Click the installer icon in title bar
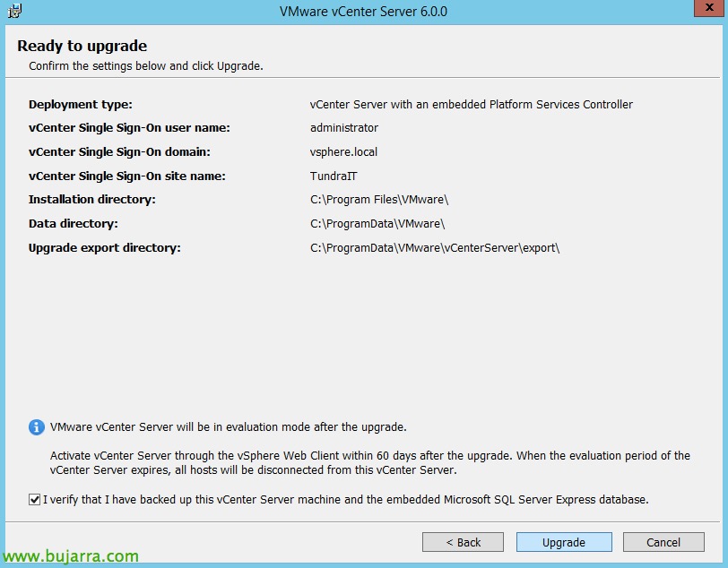This screenshot has width=728, height=568. [14, 11]
